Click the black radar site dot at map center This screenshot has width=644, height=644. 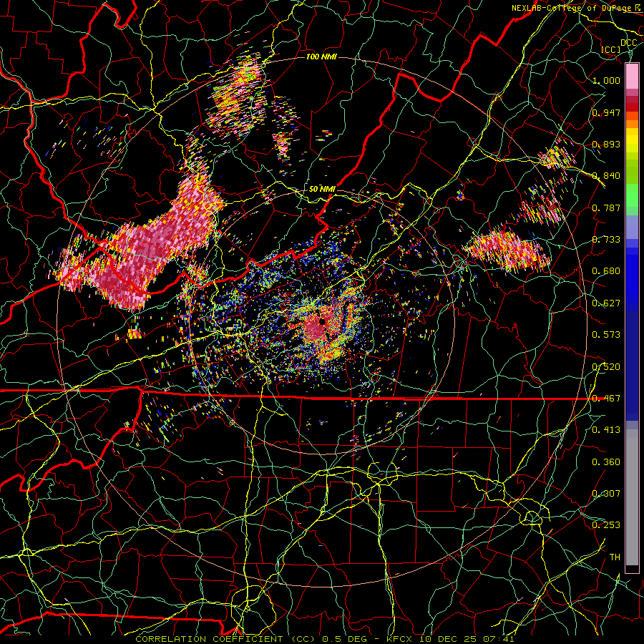tap(323, 321)
